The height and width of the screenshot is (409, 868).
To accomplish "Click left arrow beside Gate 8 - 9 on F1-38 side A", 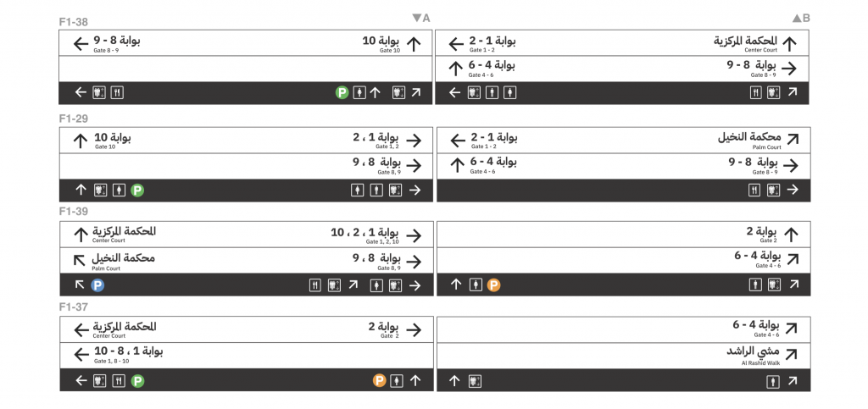I will pyautogui.click(x=81, y=44).
